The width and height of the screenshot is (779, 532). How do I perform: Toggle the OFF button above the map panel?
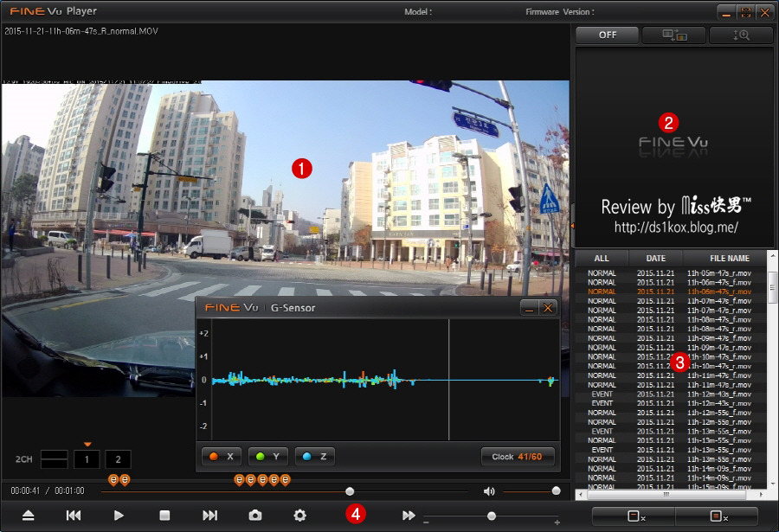pos(607,35)
